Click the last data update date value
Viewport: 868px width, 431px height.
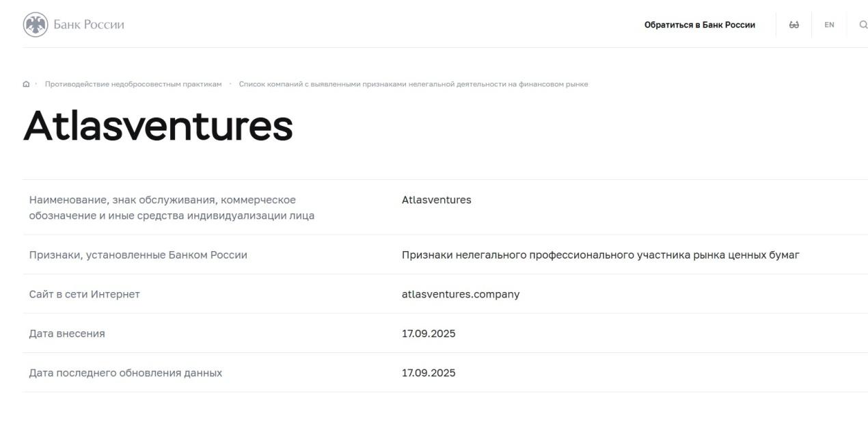coord(429,373)
